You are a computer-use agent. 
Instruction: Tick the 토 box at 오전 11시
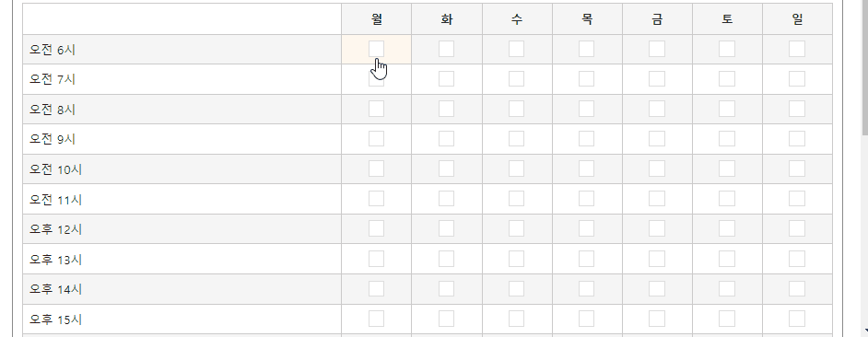[x=727, y=199]
